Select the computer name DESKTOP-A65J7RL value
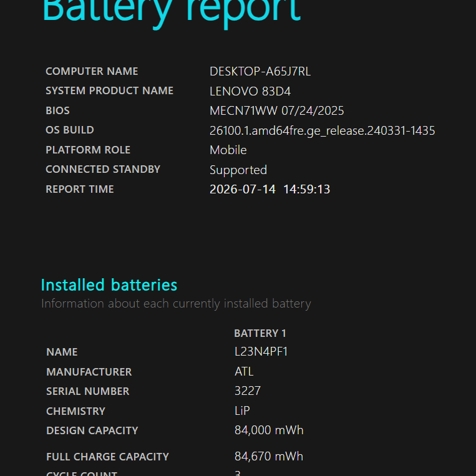 (260, 72)
